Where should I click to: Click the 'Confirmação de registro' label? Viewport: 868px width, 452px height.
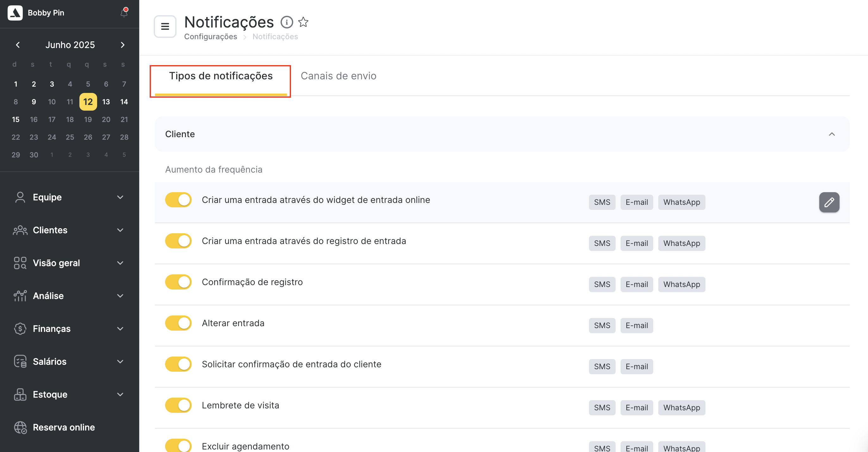coord(252,282)
